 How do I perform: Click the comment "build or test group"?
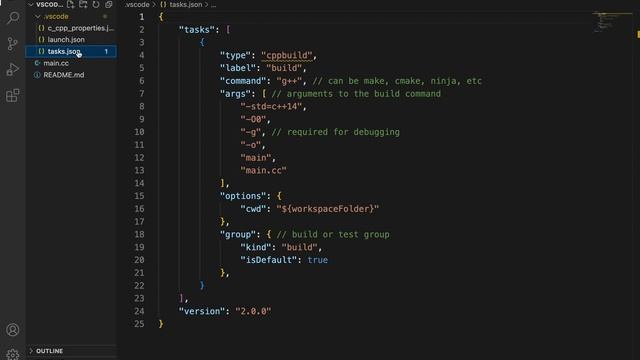[333, 234]
